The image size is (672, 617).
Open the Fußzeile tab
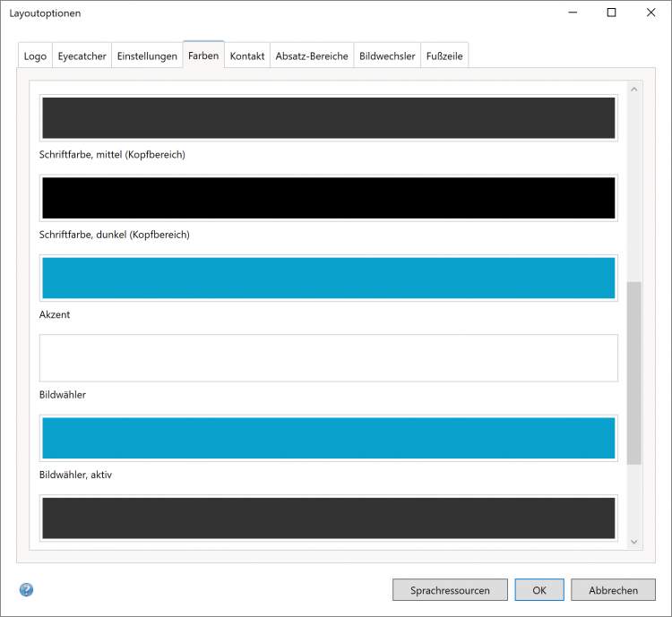[x=444, y=56]
